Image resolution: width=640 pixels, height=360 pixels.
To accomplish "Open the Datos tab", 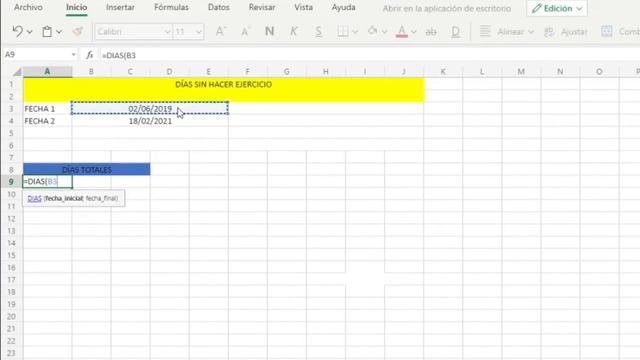I will (218, 7).
